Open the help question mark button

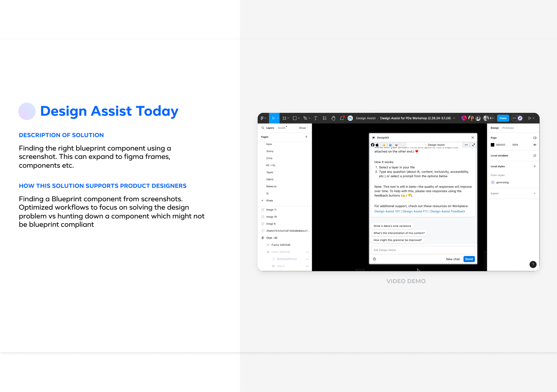(533, 264)
